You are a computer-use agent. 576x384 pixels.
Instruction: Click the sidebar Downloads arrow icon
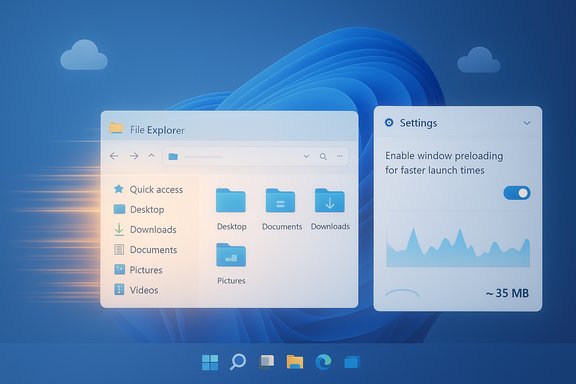(x=119, y=229)
